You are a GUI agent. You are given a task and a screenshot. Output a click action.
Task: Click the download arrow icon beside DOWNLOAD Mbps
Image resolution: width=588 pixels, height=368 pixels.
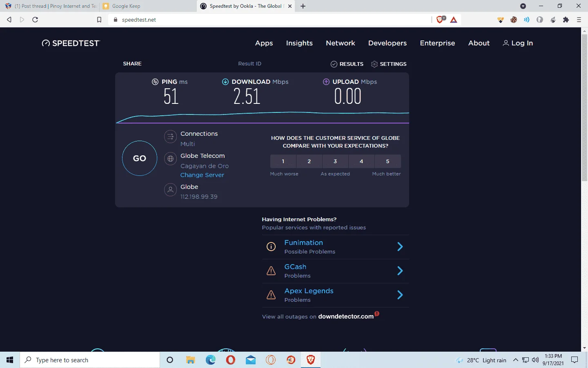click(225, 82)
